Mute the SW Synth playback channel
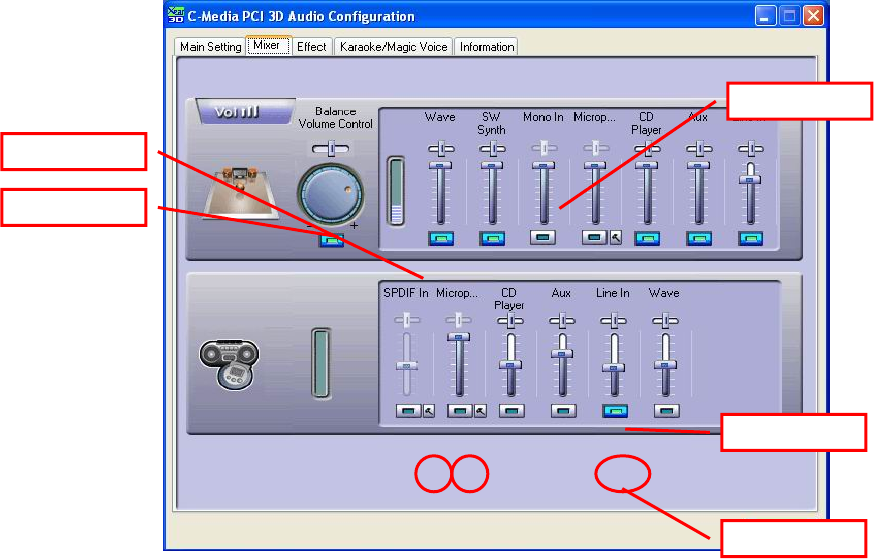The image size is (874, 559). [x=492, y=238]
